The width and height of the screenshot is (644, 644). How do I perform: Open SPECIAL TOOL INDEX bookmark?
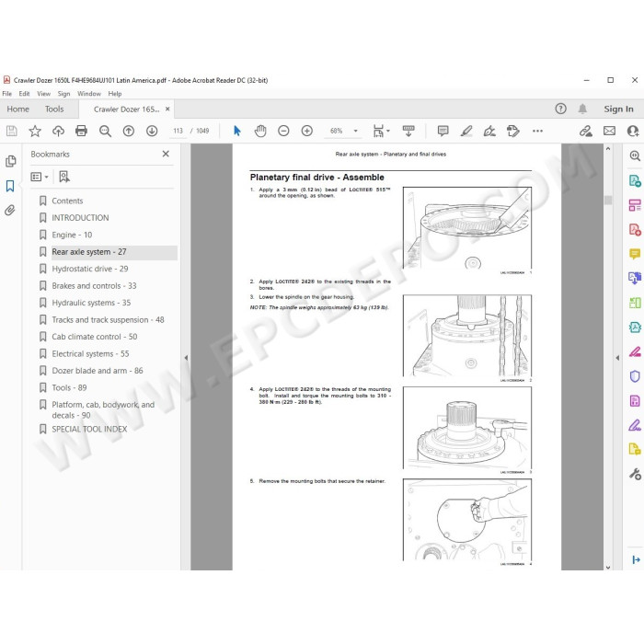[89, 430]
